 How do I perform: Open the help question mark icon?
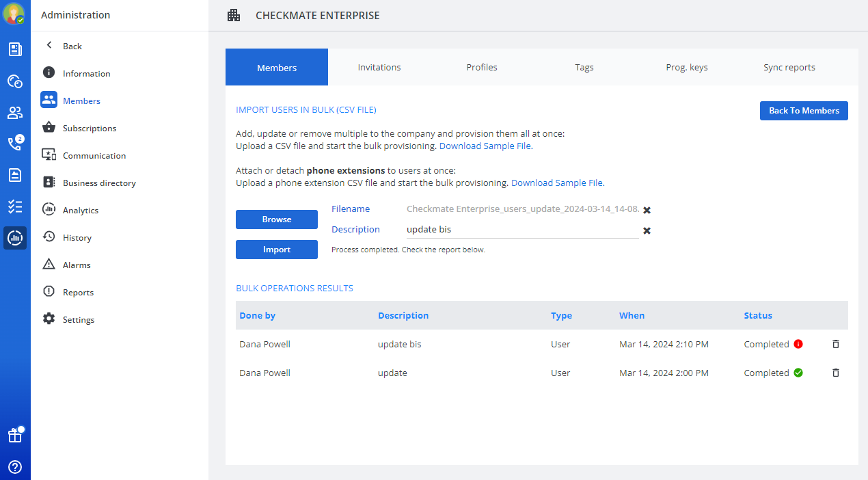pos(15,467)
